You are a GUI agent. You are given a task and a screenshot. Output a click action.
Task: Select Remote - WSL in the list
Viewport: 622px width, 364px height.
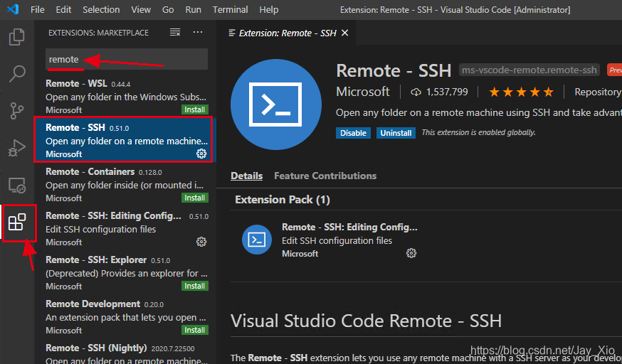coord(126,96)
